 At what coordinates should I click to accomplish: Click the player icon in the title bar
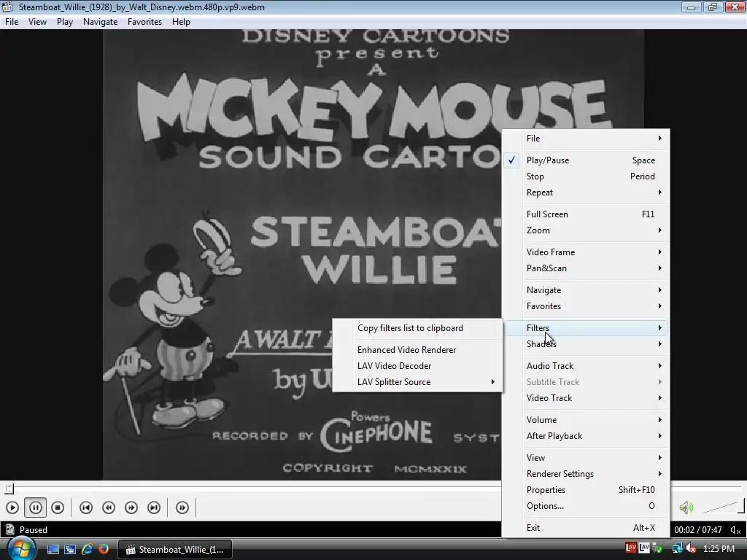click(x=7, y=7)
